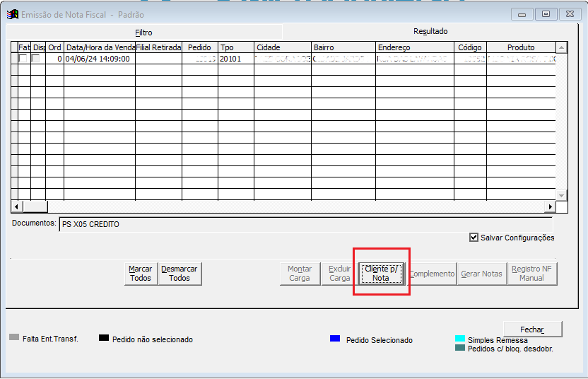The image size is (588, 379).
Task: Sort by the Data/Hora da Venda column header
Action: point(99,47)
